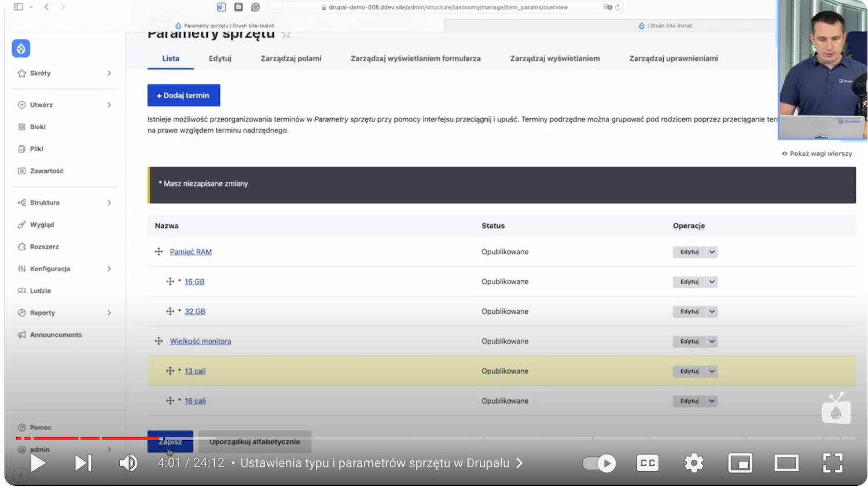Star the Parametry sprzętu page as shortcut

tap(286, 35)
